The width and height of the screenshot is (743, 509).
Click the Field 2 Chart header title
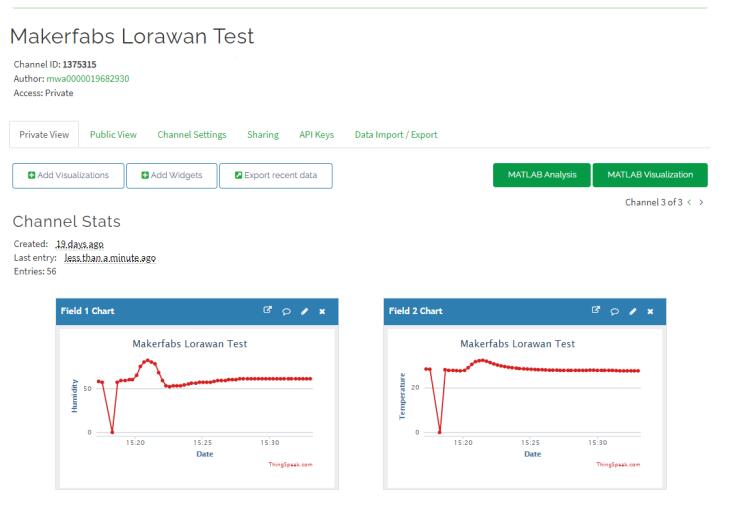click(x=416, y=311)
